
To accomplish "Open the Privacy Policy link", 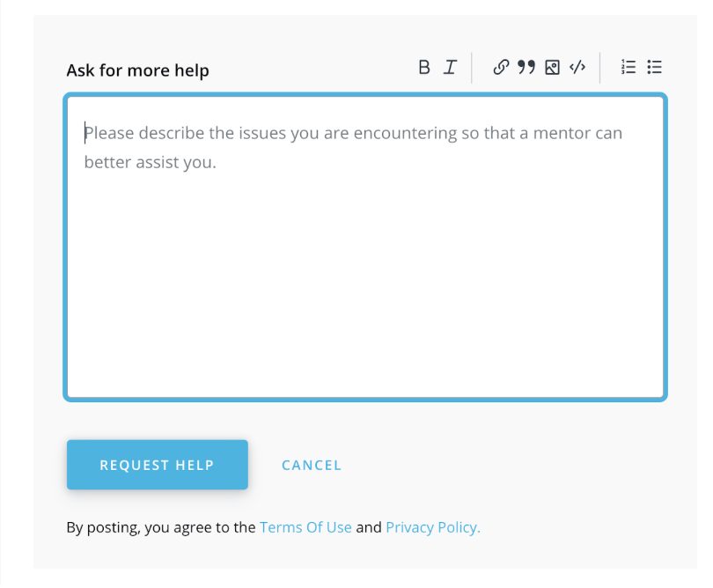I will (x=433, y=527).
